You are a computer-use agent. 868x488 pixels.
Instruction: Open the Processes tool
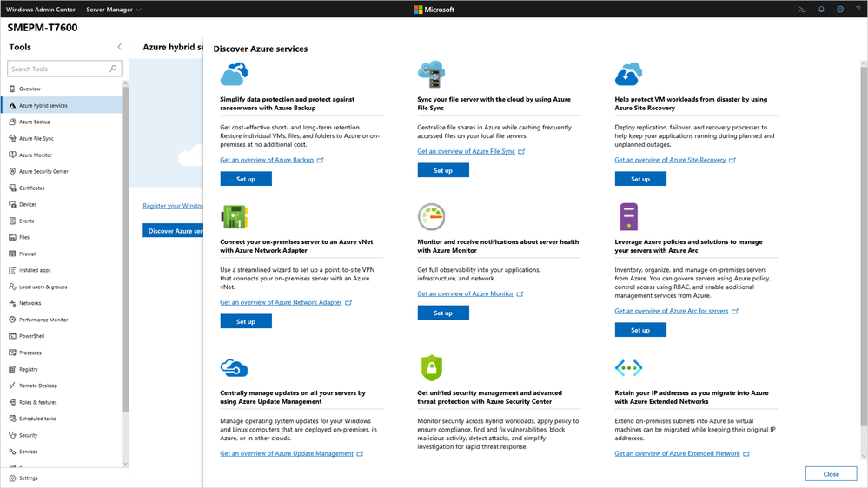(62, 353)
